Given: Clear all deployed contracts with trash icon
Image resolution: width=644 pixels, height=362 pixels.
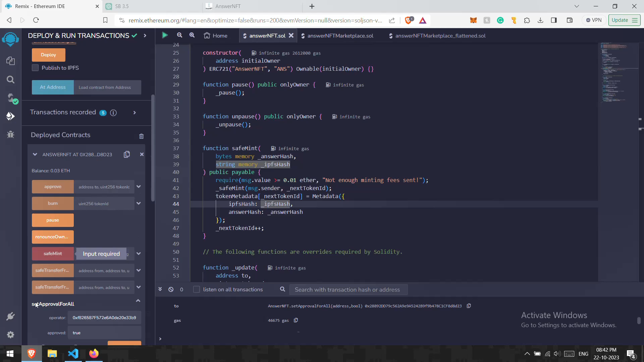Looking at the screenshot, I should (141, 136).
